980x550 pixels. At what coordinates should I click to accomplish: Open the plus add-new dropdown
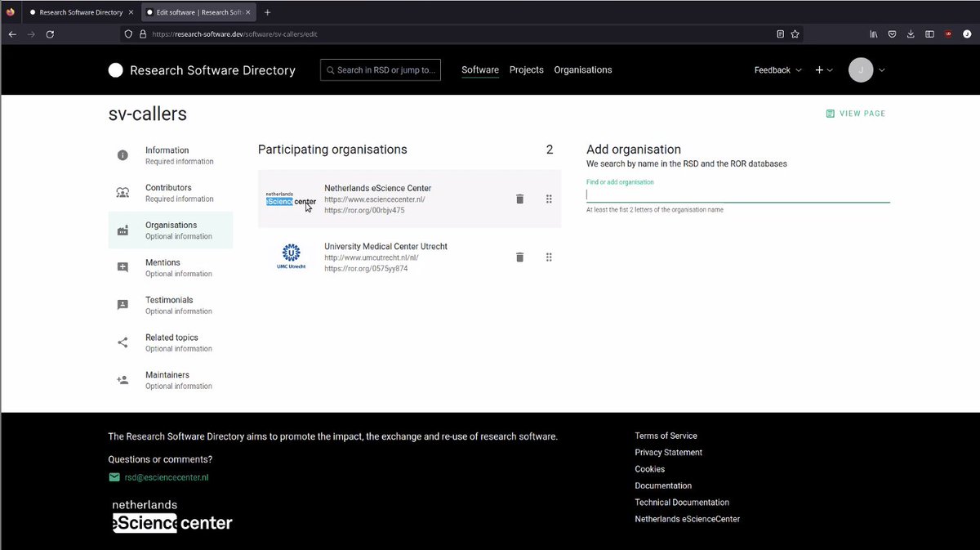(824, 70)
